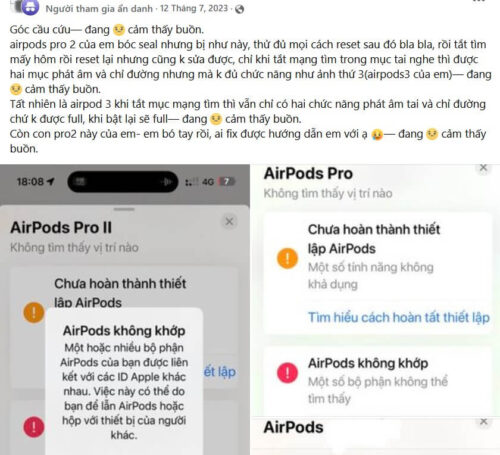The width and height of the screenshot is (500, 455).
Task: Click the Dynamic Island at top of phone
Action: pos(123,182)
